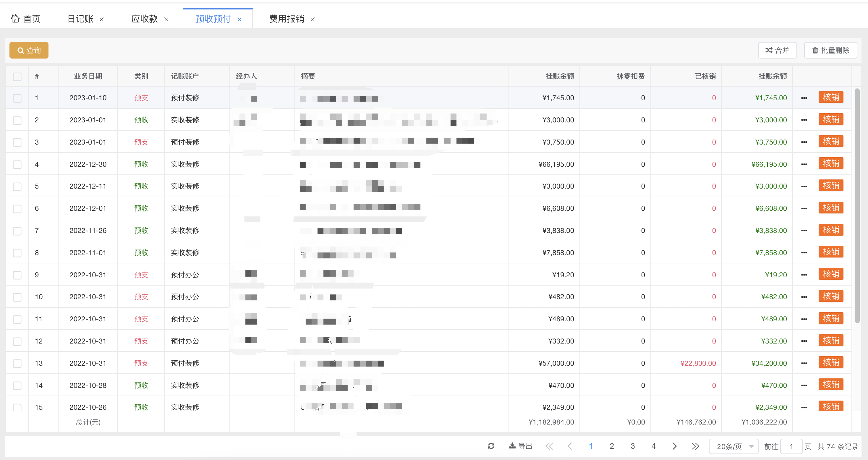
Task: Switch to the 费用报销 tab
Action: click(x=287, y=19)
